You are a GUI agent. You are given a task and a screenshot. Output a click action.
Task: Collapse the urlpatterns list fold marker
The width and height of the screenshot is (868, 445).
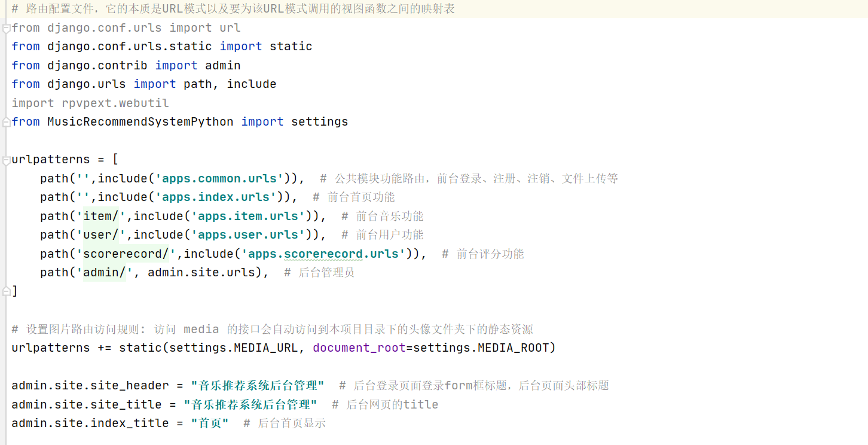tap(6, 160)
